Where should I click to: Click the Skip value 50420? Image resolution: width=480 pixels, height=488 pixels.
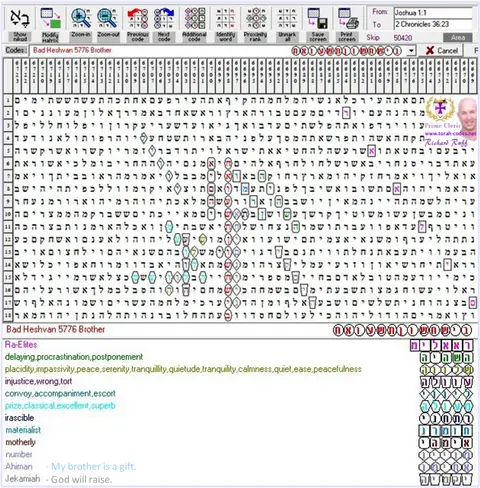coord(403,38)
